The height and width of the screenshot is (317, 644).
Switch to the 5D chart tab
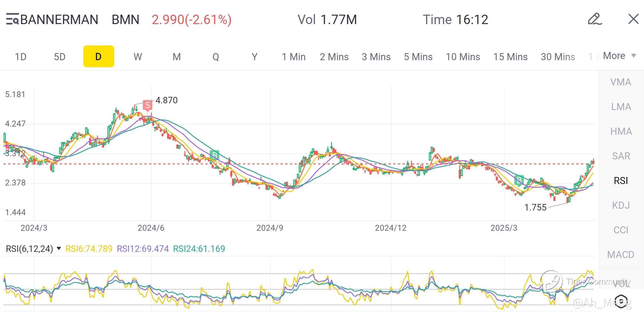60,57
